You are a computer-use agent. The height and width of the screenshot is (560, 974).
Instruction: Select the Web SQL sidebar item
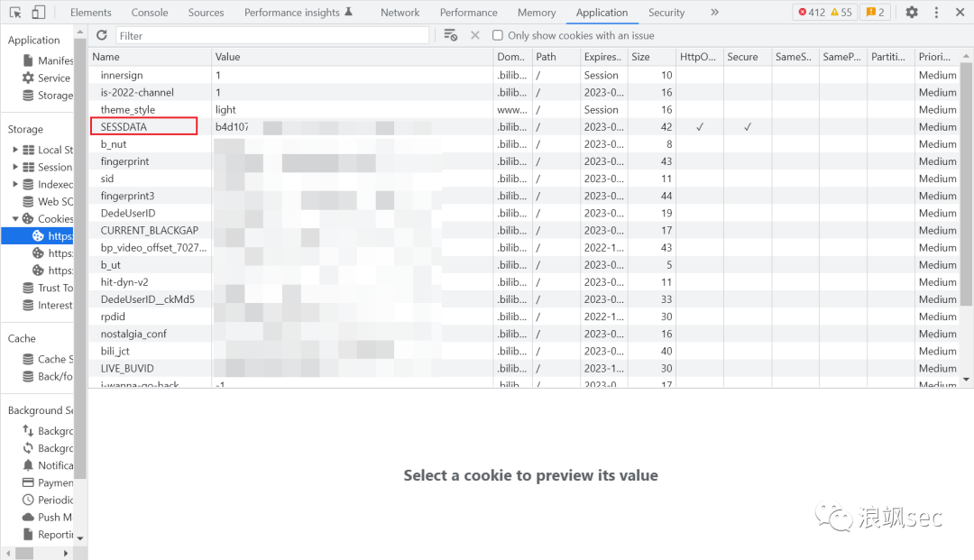coord(48,201)
